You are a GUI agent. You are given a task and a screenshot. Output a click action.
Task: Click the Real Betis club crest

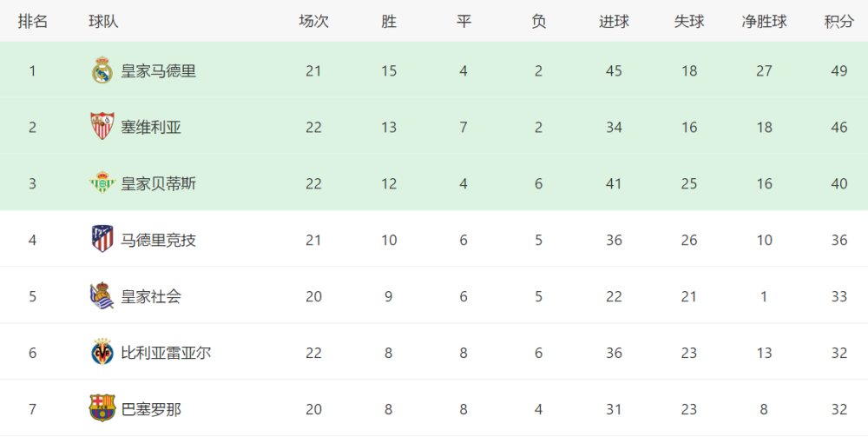[x=102, y=182]
